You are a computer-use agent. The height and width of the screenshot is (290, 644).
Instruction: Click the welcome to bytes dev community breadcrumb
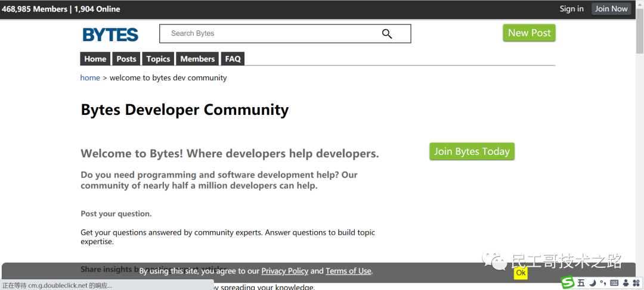click(x=168, y=77)
